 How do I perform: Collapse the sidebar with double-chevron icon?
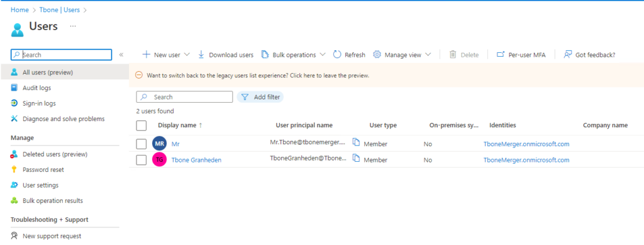pyautogui.click(x=121, y=55)
